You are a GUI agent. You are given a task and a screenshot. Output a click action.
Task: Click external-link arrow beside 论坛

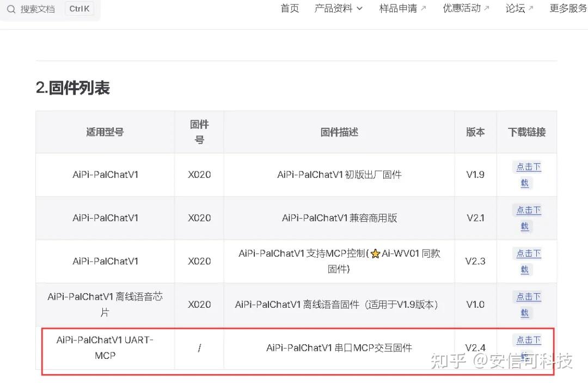(x=531, y=8)
